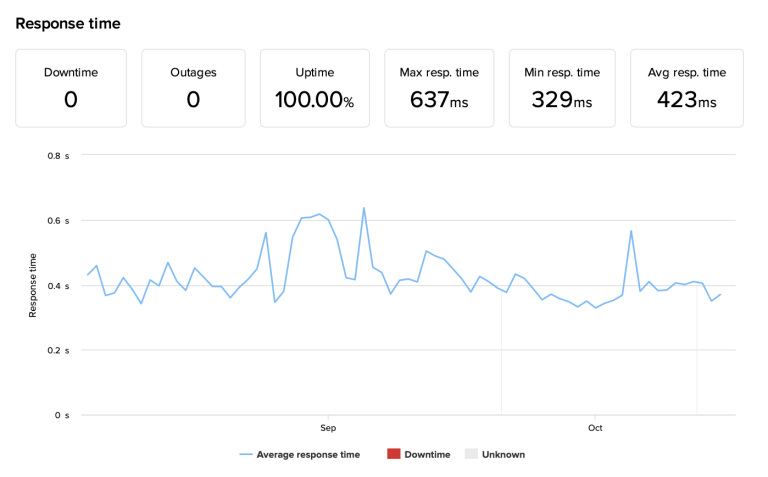
Task: Click the Oct label on x-axis
Action: pos(595,428)
